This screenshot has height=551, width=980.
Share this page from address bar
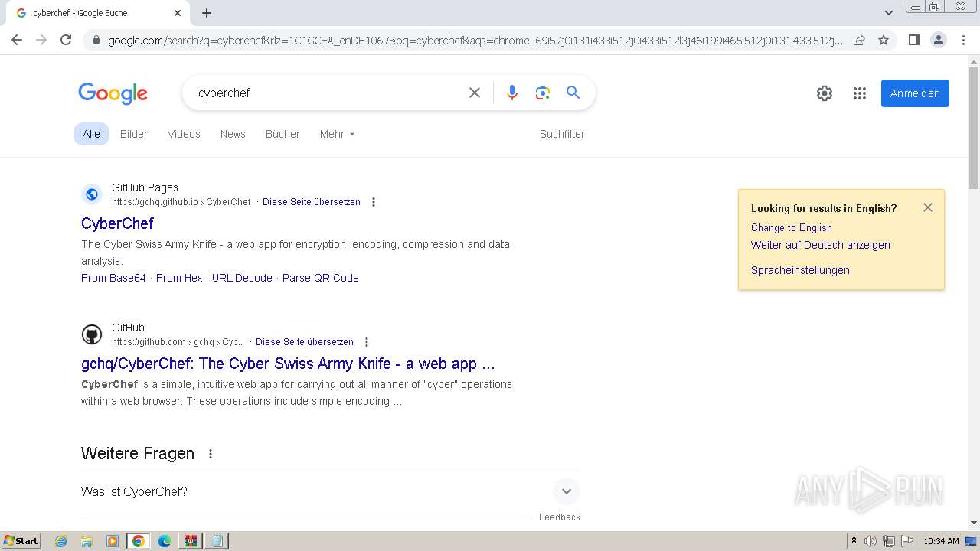[859, 40]
